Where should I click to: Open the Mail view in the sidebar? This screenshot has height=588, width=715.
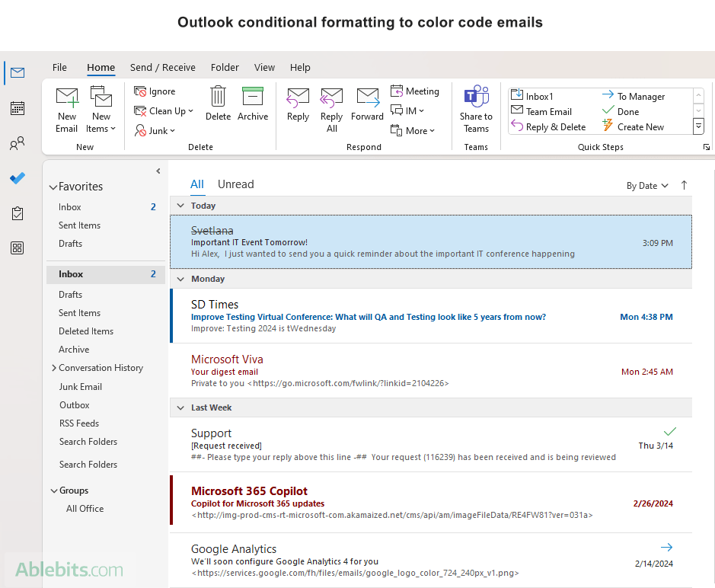click(x=18, y=73)
